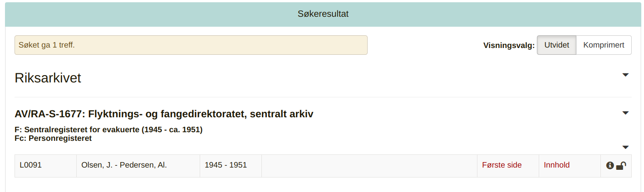644x192 pixels.
Task: Click the Visningsvalg label
Action: [x=509, y=45]
